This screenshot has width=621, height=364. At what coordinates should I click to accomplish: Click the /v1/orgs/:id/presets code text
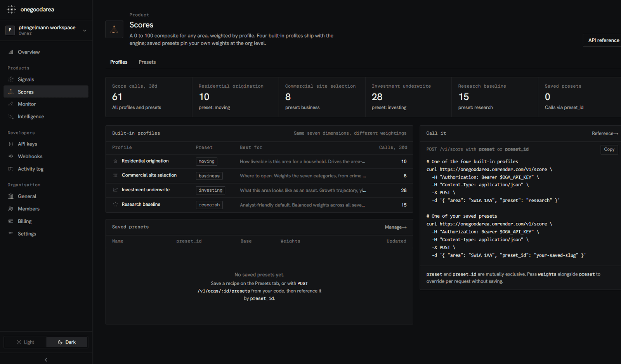point(224,291)
